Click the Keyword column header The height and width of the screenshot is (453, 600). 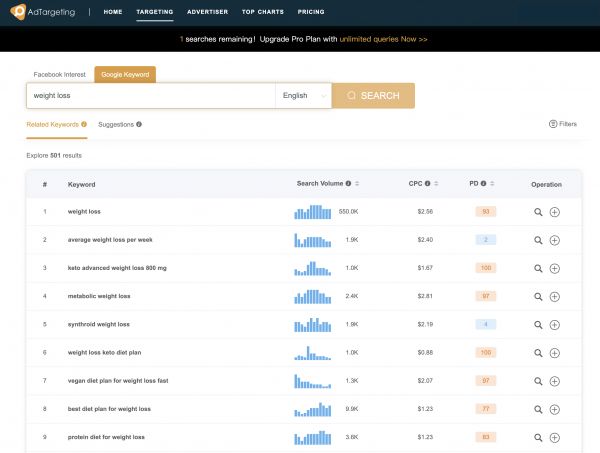point(82,184)
